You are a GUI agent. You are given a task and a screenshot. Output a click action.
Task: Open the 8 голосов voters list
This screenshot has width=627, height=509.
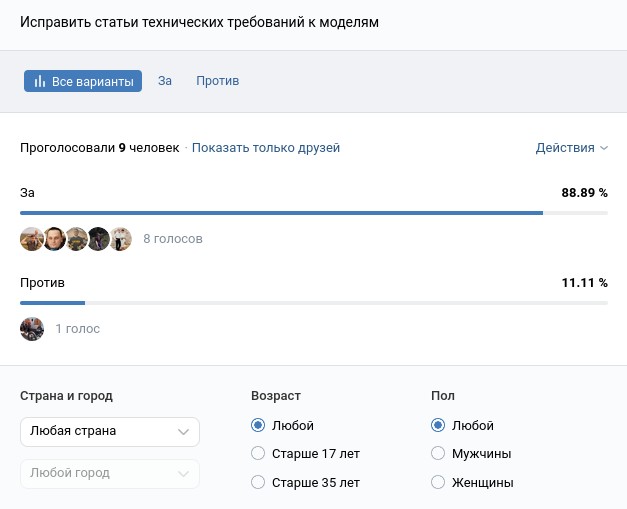click(173, 239)
